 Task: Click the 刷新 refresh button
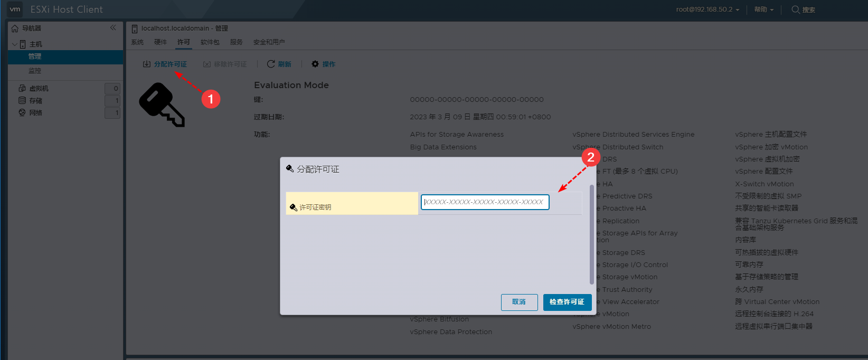tap(279, 64)
